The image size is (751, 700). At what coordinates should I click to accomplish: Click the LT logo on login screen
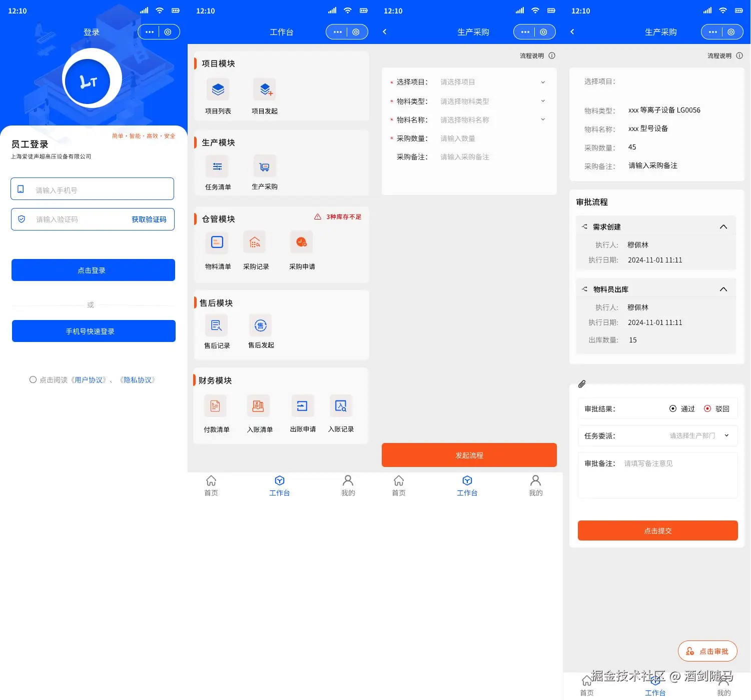tap(88, 81)
